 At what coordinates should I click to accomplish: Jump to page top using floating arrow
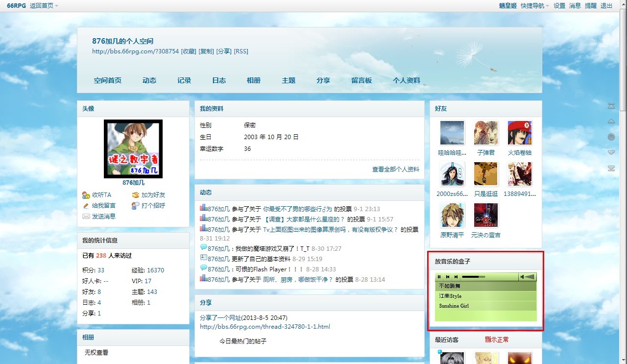click(611, 106)
